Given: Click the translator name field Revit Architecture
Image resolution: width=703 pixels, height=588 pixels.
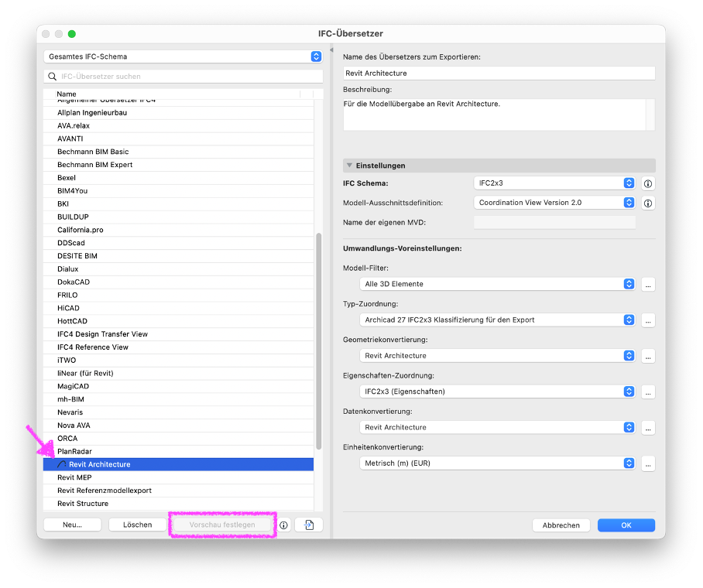Looking at the screenshot, I should (x=499, y=73).
